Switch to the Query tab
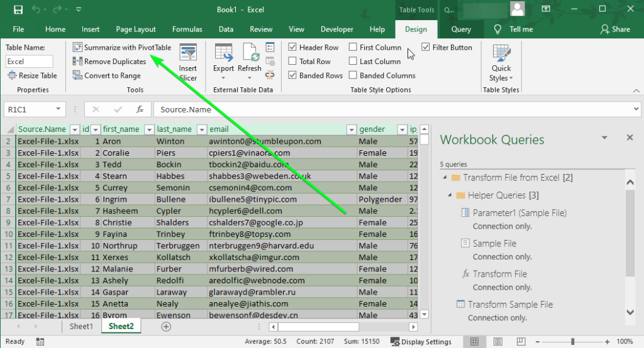The image size is (644, 348). (x=461, y=29)
